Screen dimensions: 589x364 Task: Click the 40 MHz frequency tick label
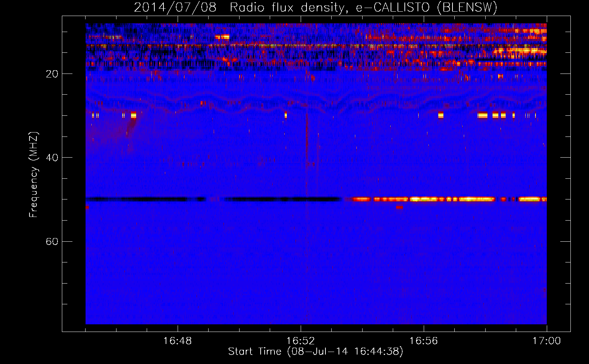tap(52, 158)
